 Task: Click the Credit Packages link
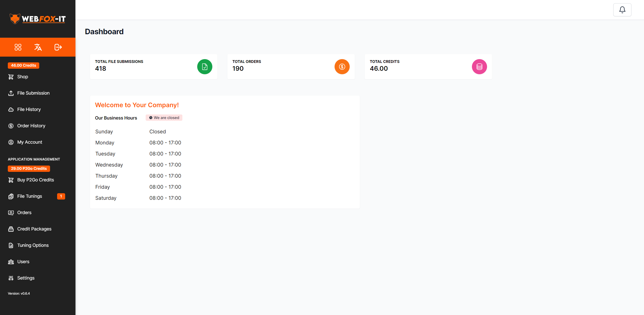[34, 229]
